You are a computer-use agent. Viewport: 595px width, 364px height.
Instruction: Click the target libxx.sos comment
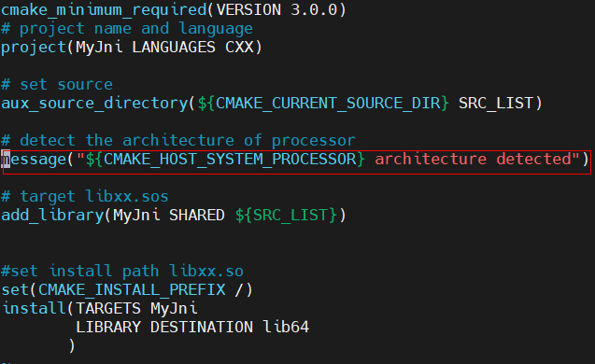[x=85, y=196]
